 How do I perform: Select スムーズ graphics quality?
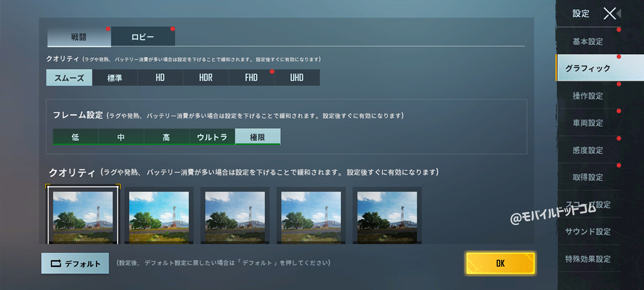[69, 78]
